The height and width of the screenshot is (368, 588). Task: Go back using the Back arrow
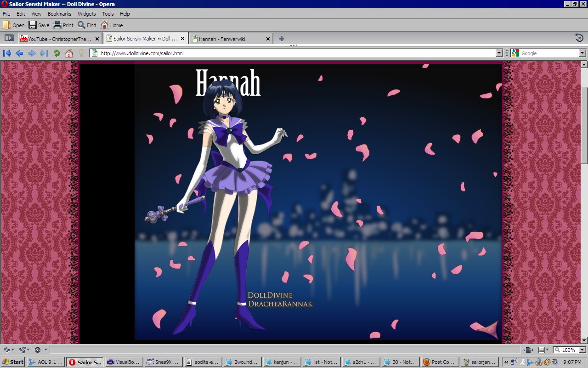pos(19,53)
